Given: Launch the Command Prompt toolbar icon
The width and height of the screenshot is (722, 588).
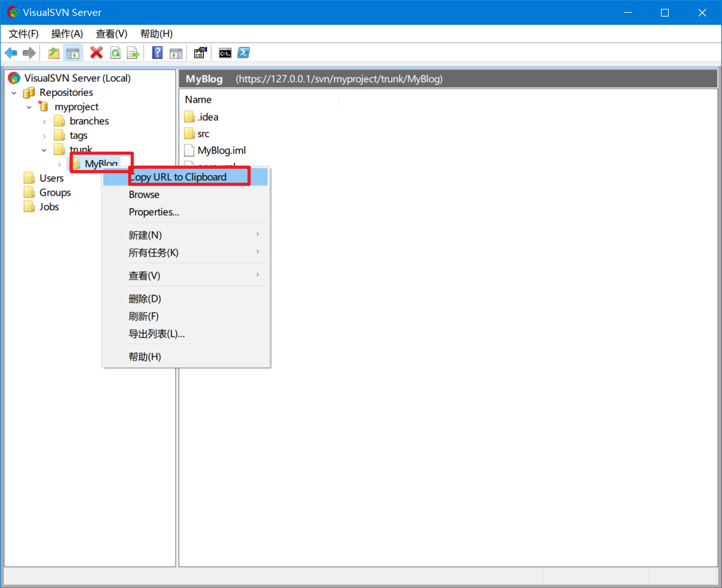Looking at the screenshot, I should point(225,53).
